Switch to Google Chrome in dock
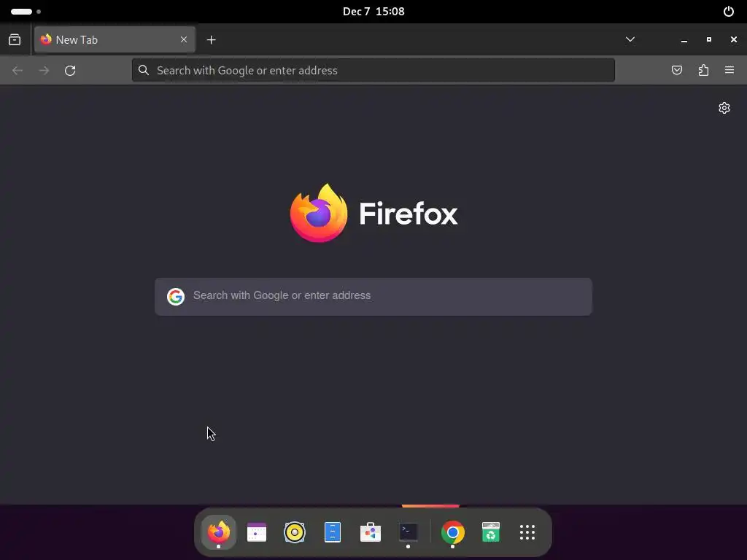 pyautogui.click(x=452, y=532)
